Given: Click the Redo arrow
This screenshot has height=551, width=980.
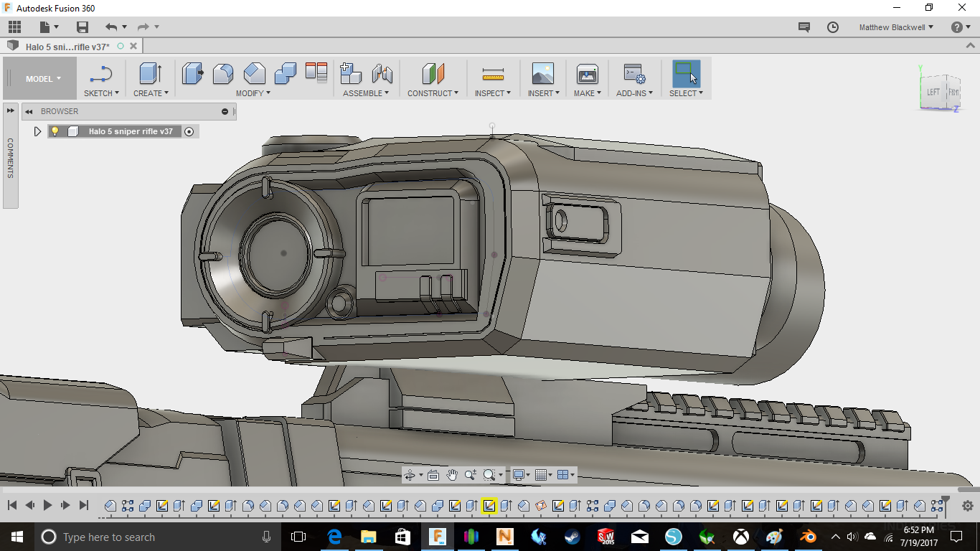Looking at the screenshot, I should click(143, 27).
